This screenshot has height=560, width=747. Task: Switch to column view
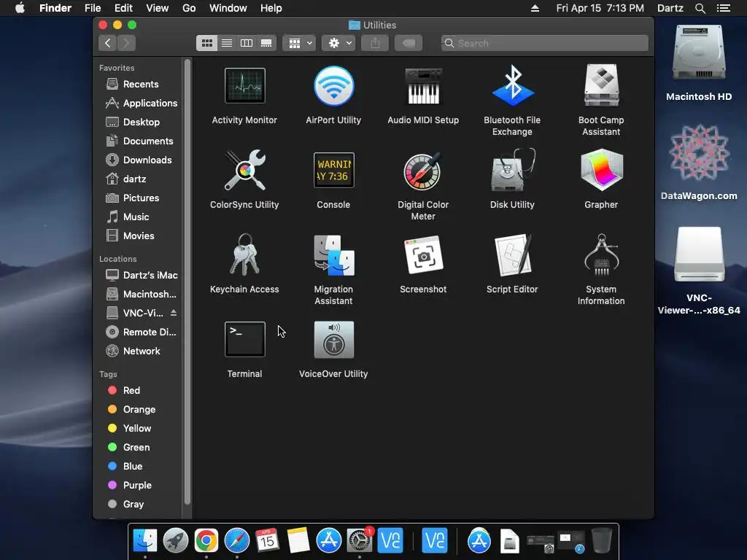click(x=247, y=43)
